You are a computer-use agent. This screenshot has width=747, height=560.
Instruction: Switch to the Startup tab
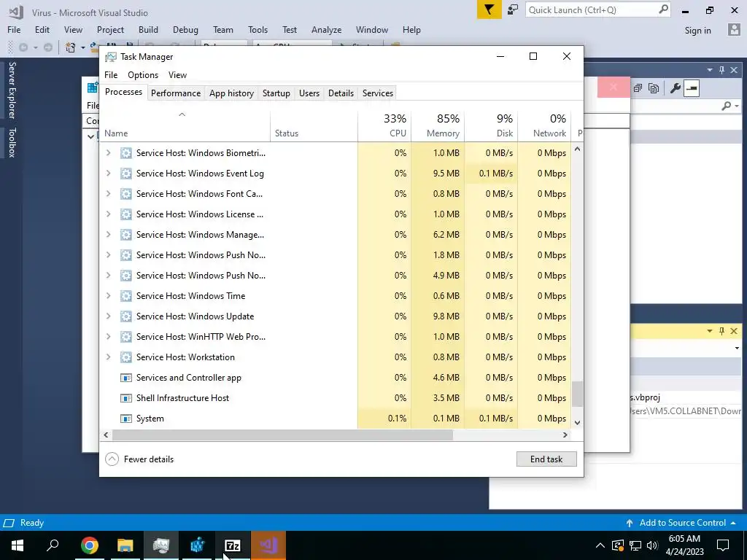point(276,93)
